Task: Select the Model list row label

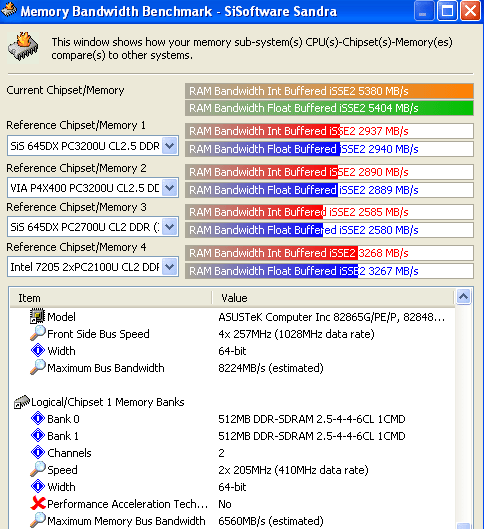Action: coord(61,317)
